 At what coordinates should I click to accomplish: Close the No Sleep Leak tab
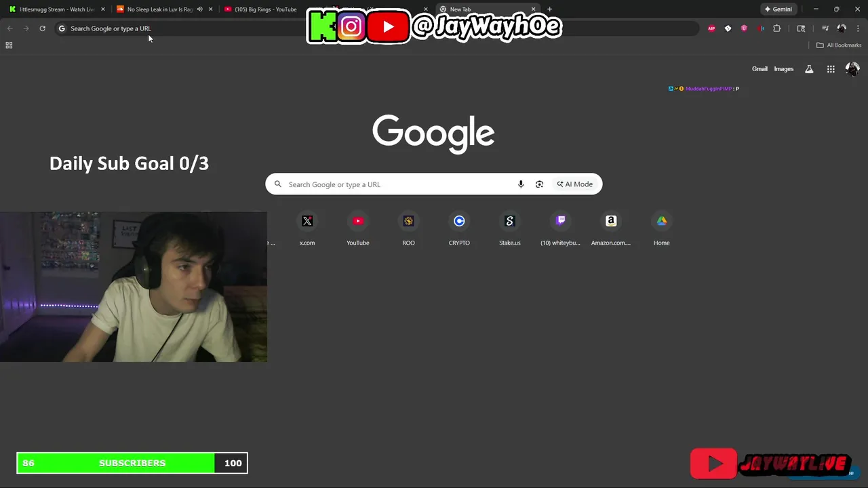pos(211,9)
